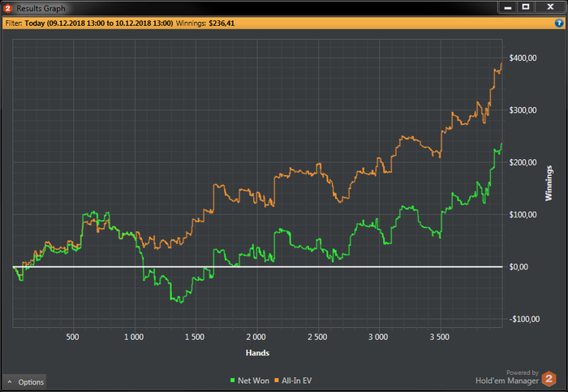Click the white $0,00 baseline on graph
Screen dimensions: 568x392
pos(257,267)
